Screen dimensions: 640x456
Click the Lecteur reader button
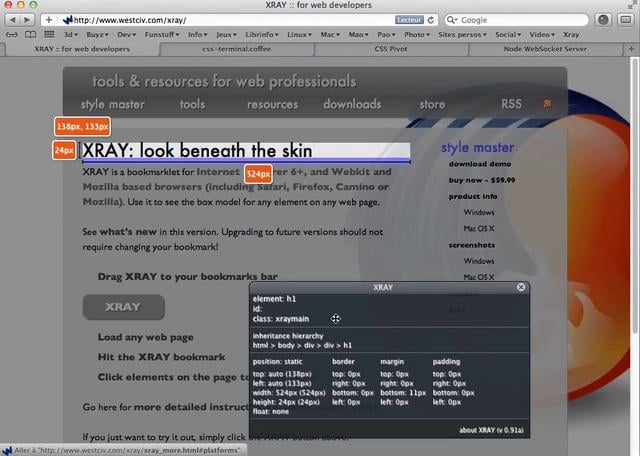409,20
